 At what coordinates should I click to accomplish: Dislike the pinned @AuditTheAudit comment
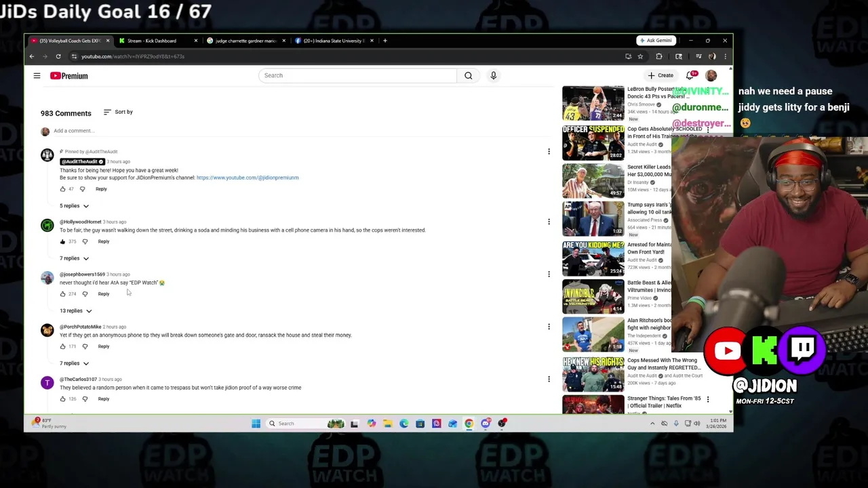83,189
